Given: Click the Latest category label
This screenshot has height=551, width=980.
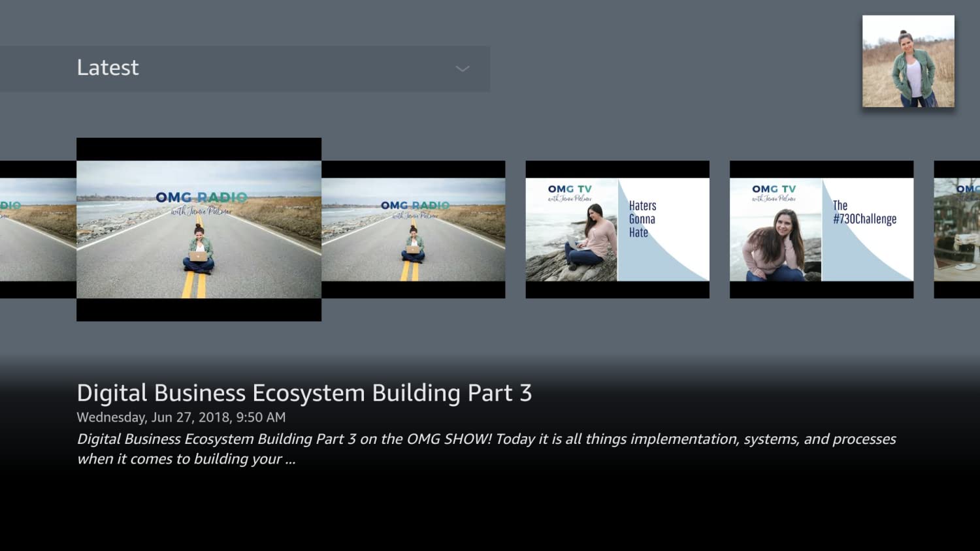Looking at the screenshot, I should click(108, 68).
